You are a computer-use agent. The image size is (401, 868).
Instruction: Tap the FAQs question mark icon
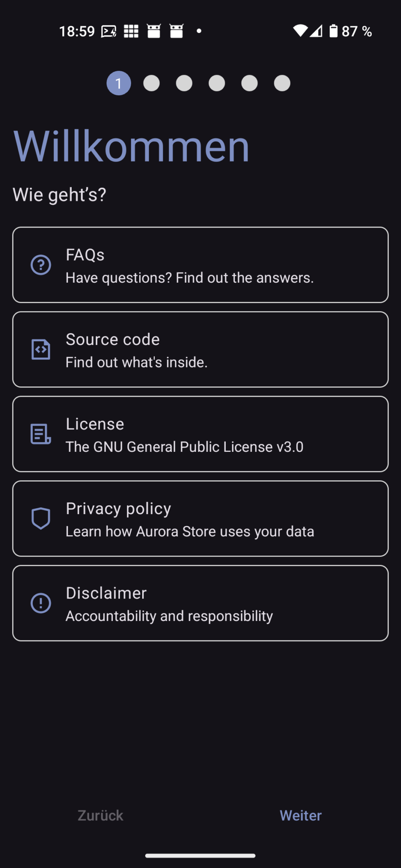(x=41, y=265)
